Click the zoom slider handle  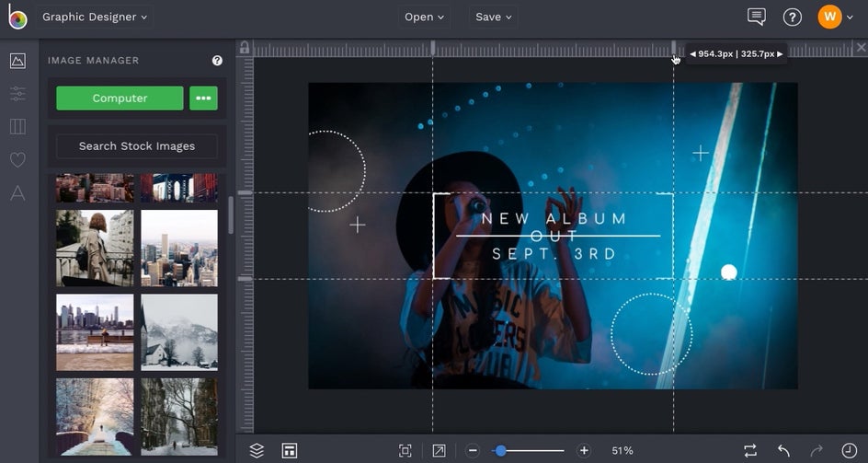pyautogui.click(x=500, y=450)
